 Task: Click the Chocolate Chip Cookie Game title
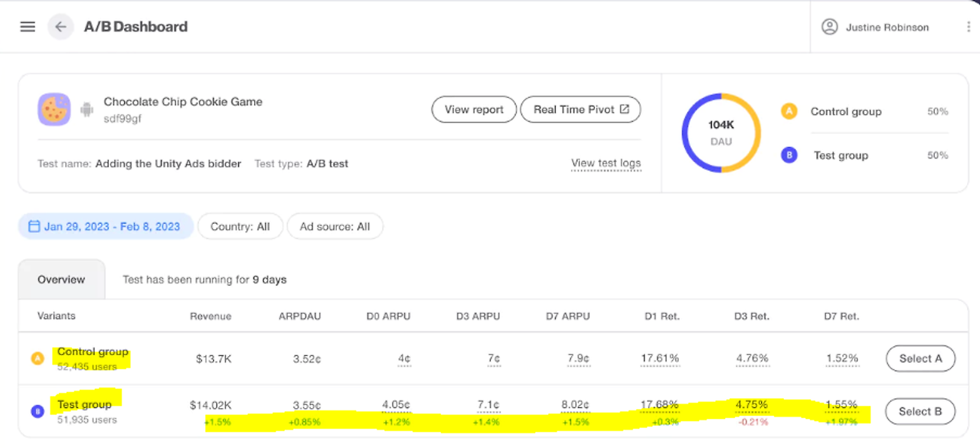tap(183, 102)
